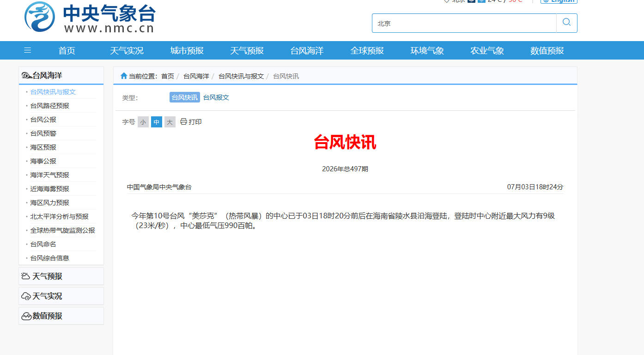Open 台风预警 in the sidebar
Screen dimensions: 644x355
(x=43, y=133)
